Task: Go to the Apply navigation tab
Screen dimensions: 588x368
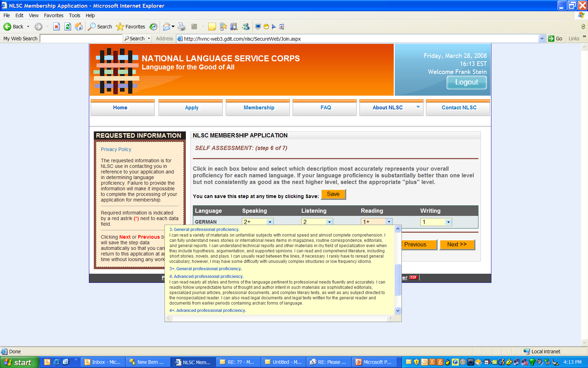Action: tap(190, 108)
